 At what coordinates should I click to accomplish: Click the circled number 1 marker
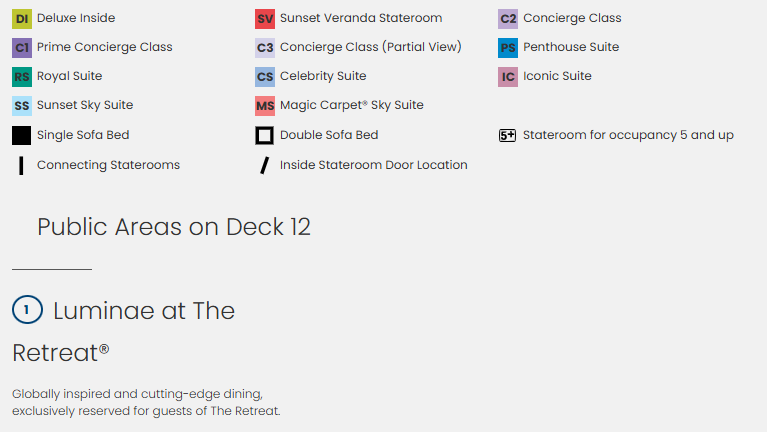(27, 310)
